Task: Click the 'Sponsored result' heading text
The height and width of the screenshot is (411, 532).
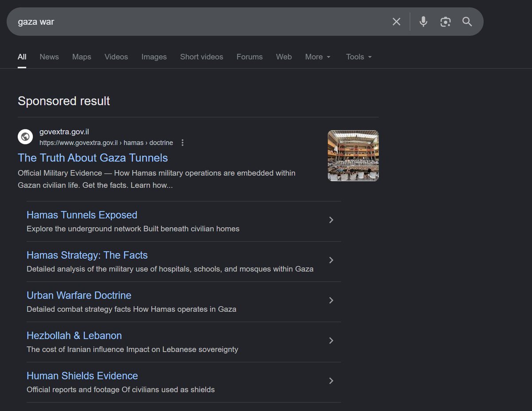Action: click(64, 101)
